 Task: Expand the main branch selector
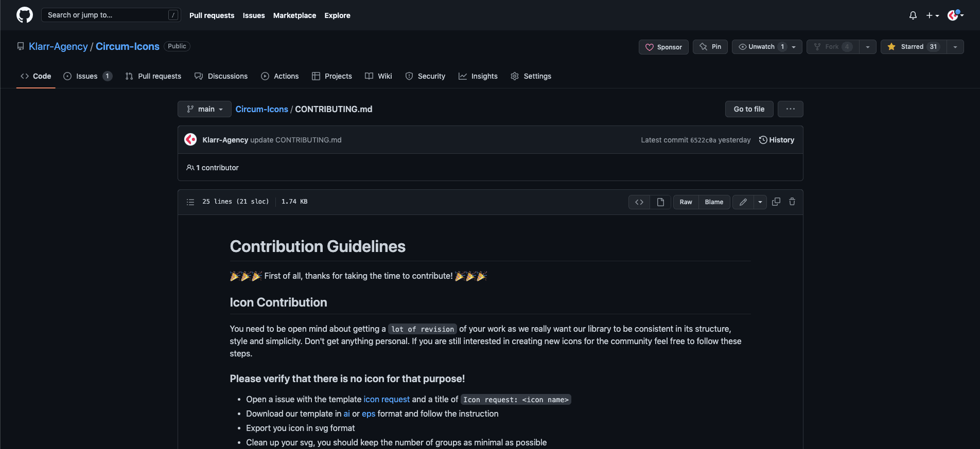point(204,109)
